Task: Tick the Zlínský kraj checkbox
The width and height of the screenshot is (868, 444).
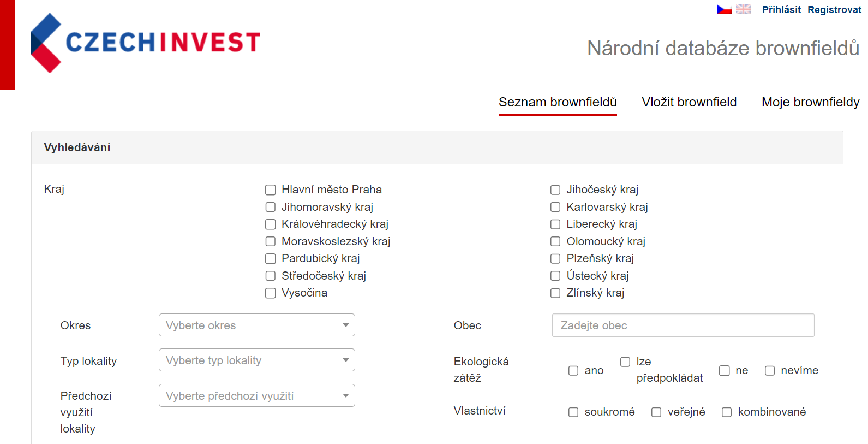Action: (x=555, y=293)
